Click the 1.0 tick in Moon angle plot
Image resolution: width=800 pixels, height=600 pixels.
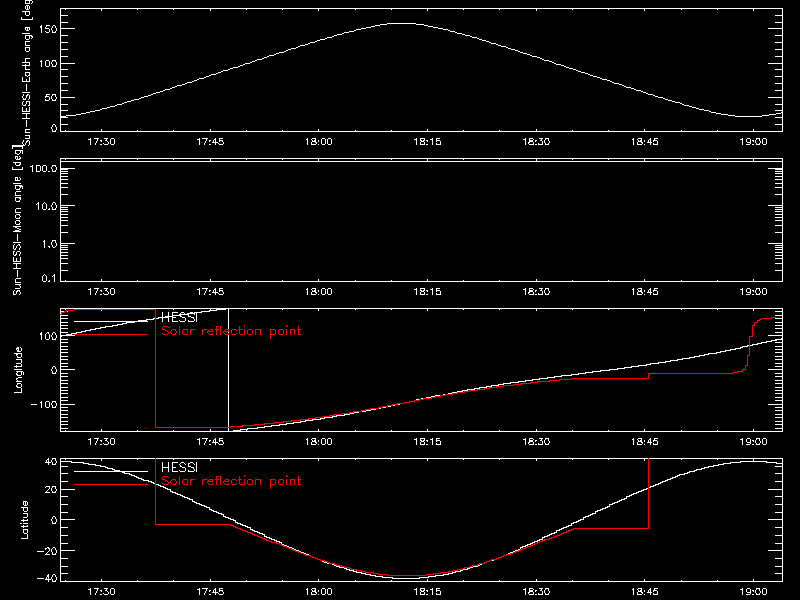[x=49, y=244]
